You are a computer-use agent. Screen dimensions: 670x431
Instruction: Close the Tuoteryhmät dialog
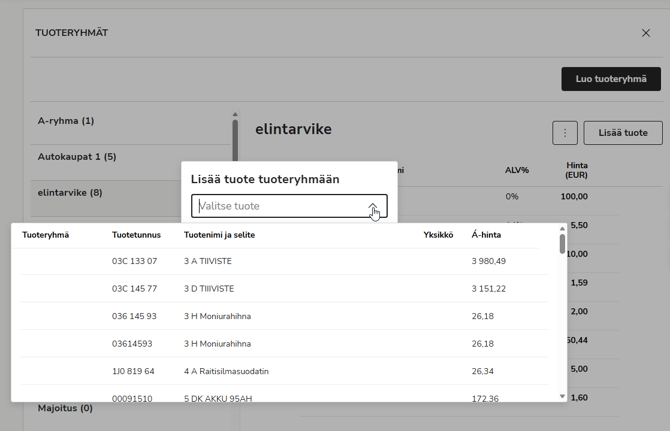[645, 33]
